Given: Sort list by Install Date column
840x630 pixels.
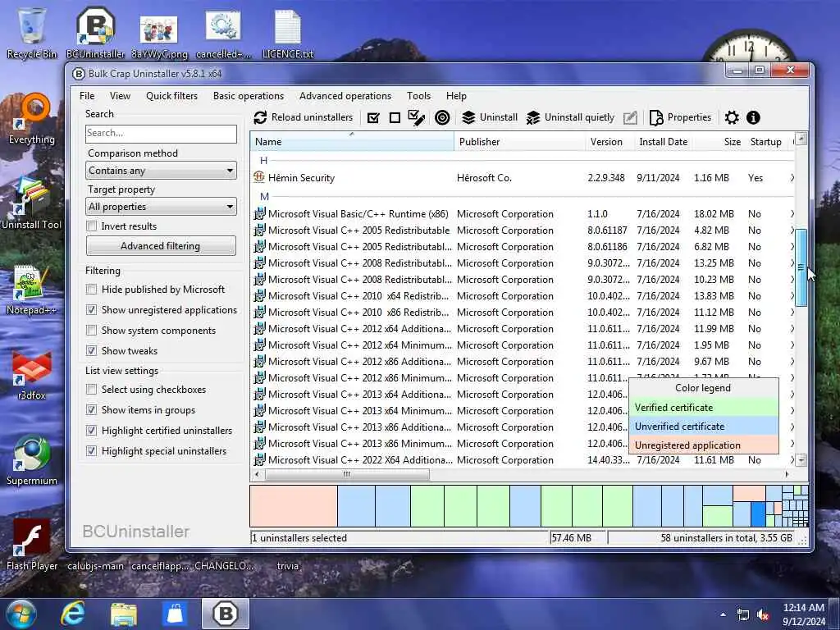Looking at the screenshot, I should point(663,141).
